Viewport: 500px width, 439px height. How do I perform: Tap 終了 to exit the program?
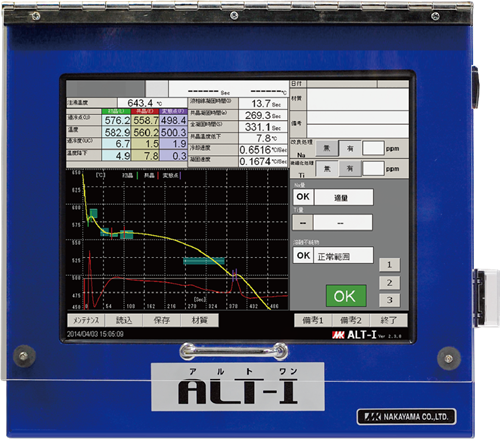[x=389, y=320]
